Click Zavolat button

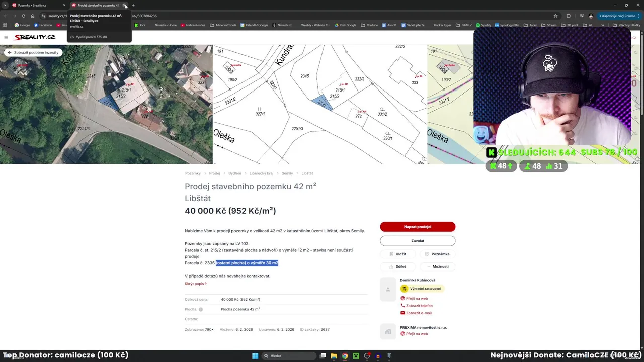418,241
